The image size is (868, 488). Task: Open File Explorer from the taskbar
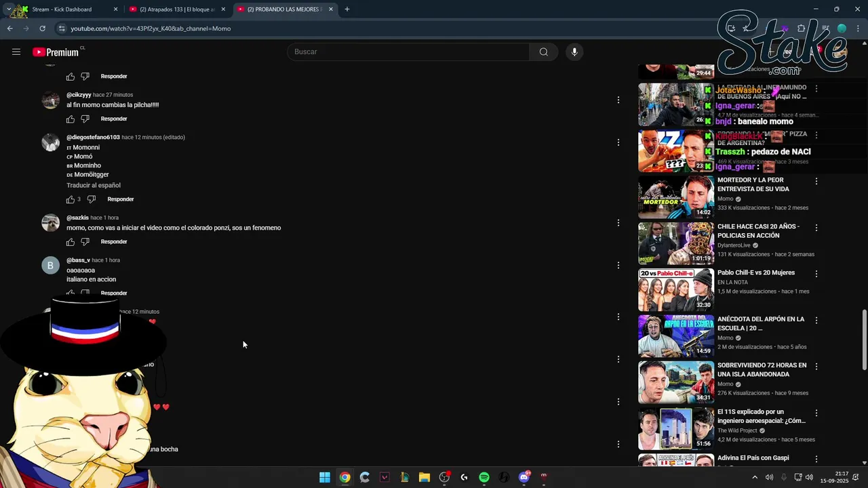425,477
